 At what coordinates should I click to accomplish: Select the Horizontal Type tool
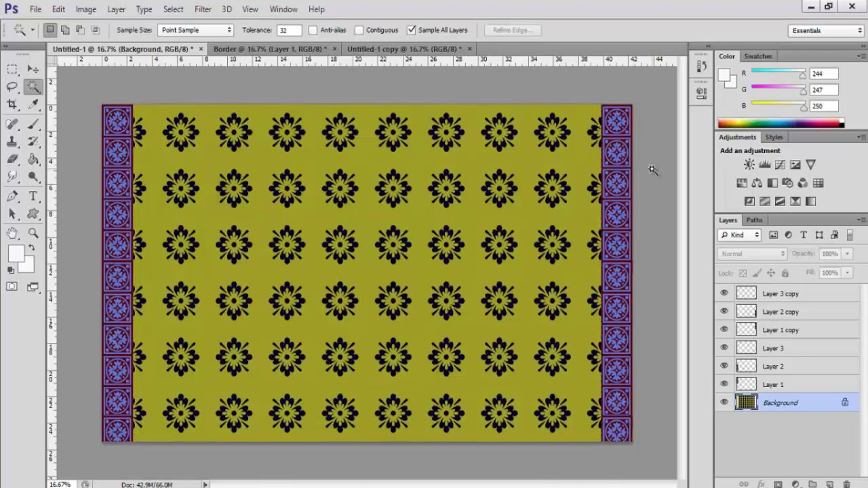(x=33, y=197)
